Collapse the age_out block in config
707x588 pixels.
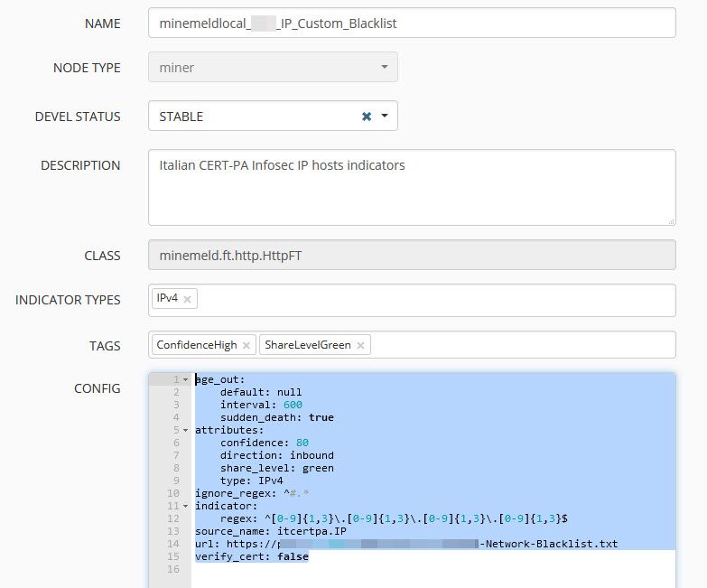[x=185, y=380]
